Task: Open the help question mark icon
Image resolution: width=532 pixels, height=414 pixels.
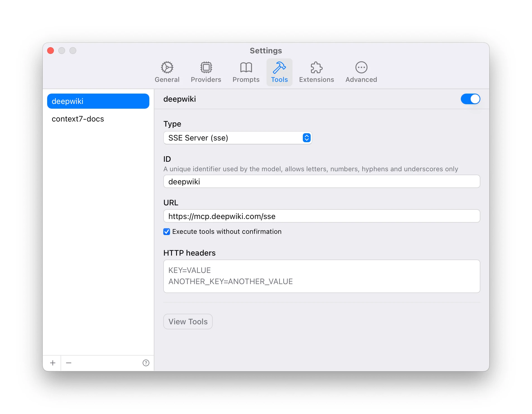Action: 146,363
